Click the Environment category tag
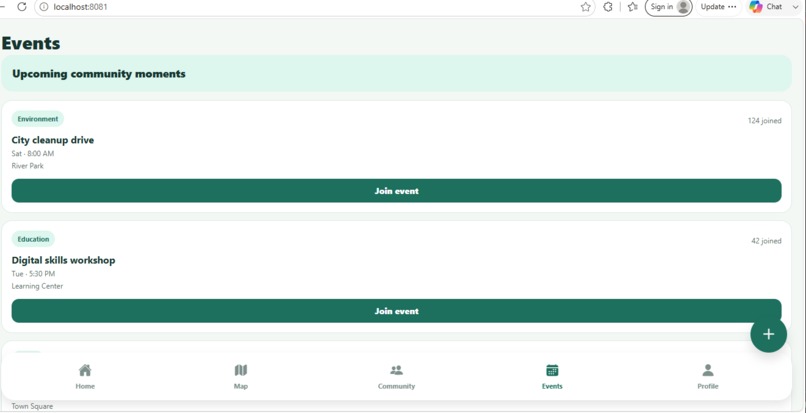The width and height of the screenshot is (806, 413). coord(38,119)
